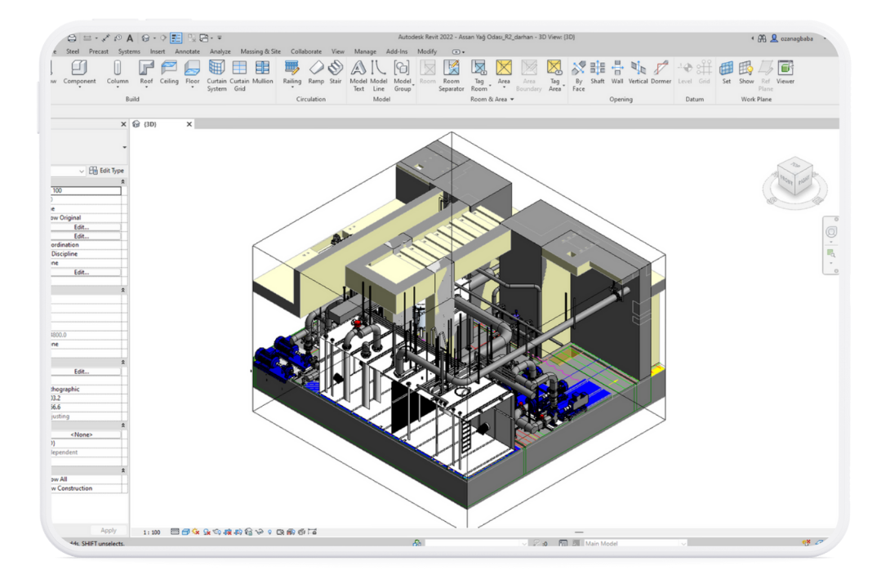Select the Model Group tool
Screen dimensions: 890x588
point(402,75)
